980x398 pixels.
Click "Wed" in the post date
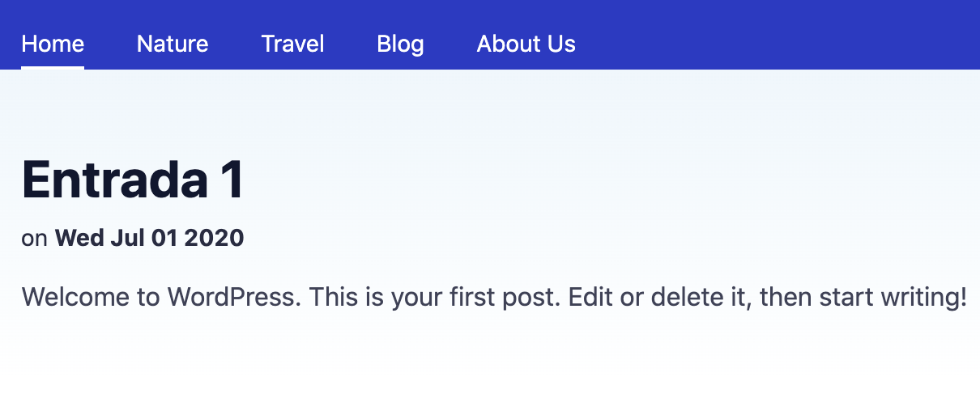click(x=77, y=239)
